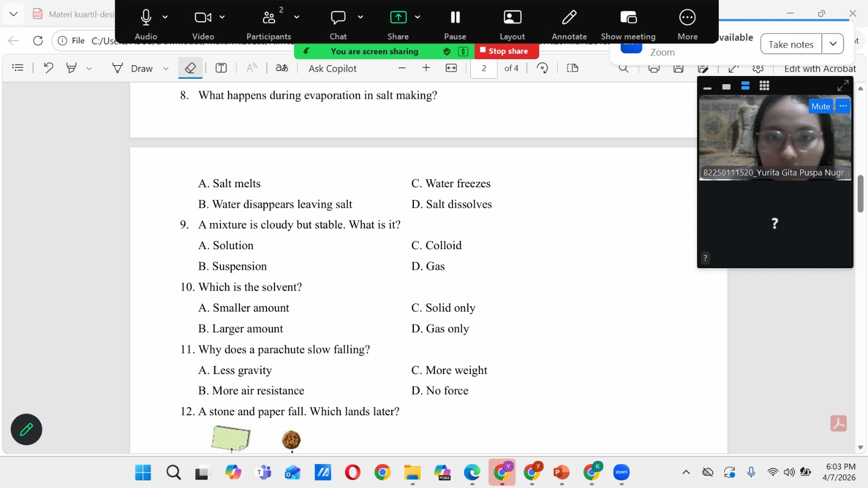This screenshot has height=488, width=868.
Task: Select the Materi kuartil PDF tab
Action: pos(73,14)
